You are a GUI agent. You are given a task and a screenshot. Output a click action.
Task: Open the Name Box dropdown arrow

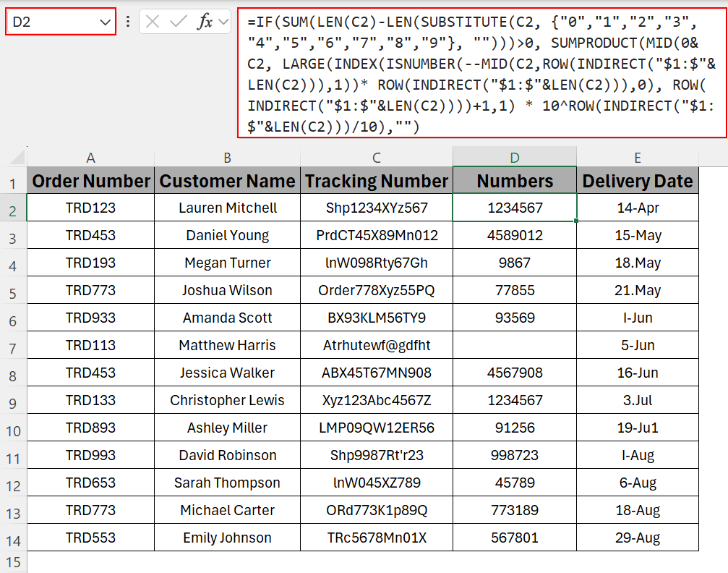tap(103, 22)
